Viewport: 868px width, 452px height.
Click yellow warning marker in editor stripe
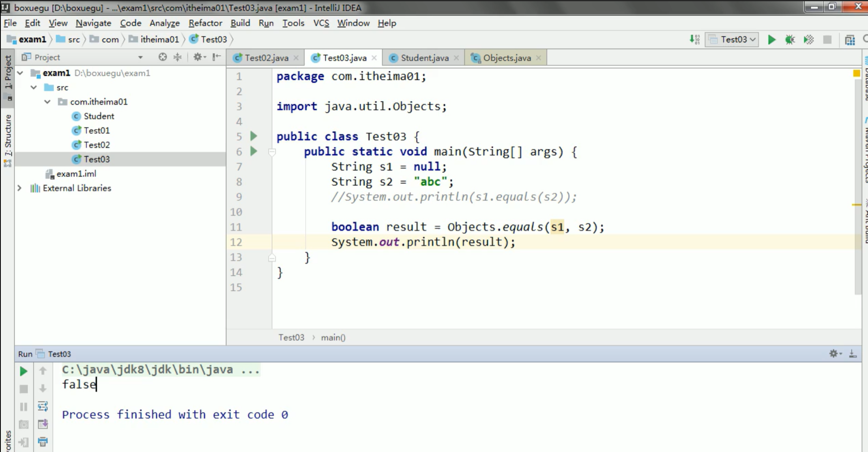(x=856, y=205)
